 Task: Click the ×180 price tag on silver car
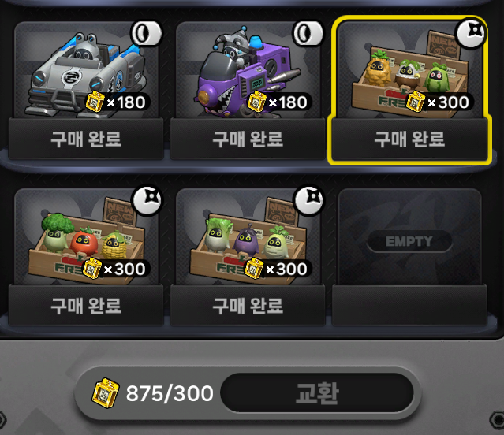click(x=117, y=102)
